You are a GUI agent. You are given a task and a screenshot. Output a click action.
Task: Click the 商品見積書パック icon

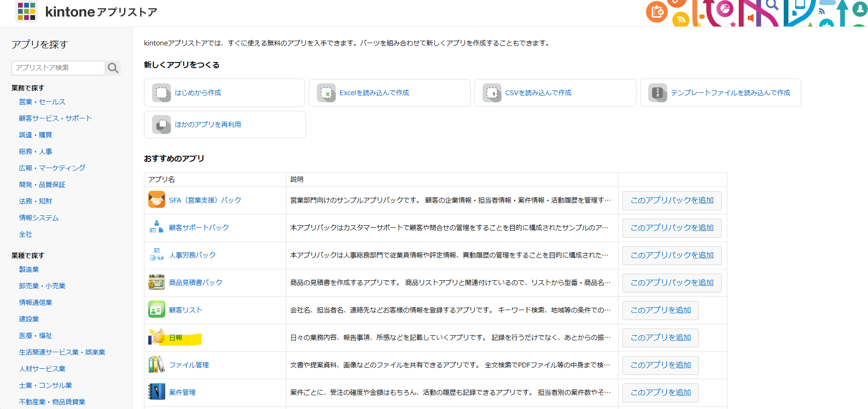pyautogui.click(x=157, y=282)
